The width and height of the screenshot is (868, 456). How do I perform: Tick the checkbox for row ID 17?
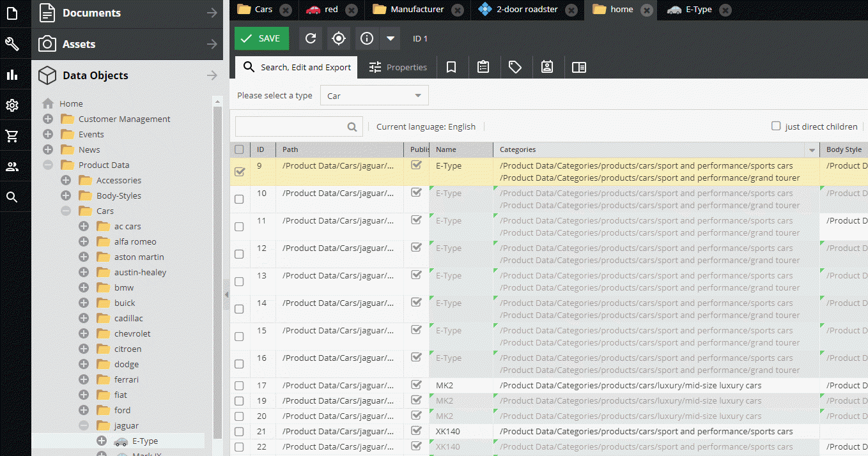(x=239, y=386)
